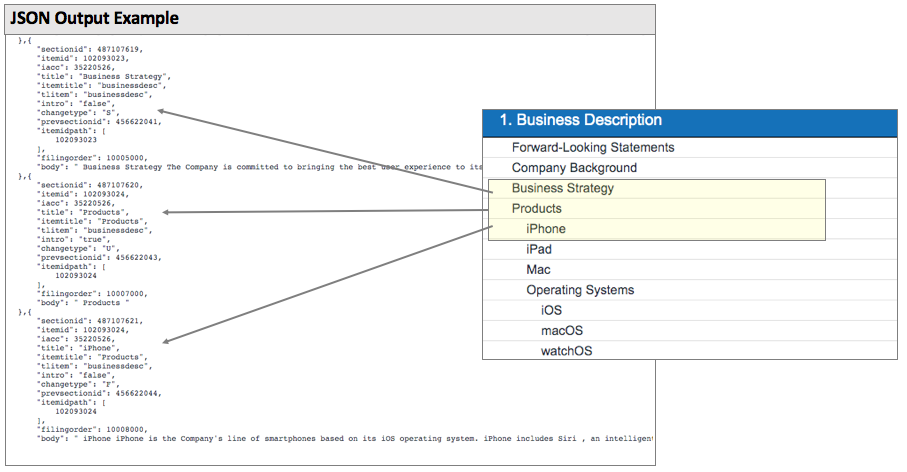Screen dimensions: 907x472
Task: Click the "sectionid": 487107619 line
Action: pyautogui.click(x=90, y=49)
